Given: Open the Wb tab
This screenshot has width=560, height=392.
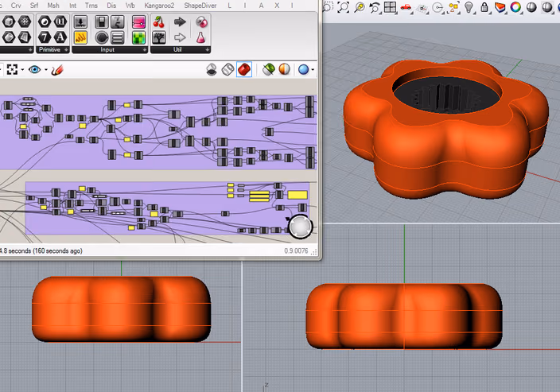Looking at the screenshot, I should [x=130, y=6].
